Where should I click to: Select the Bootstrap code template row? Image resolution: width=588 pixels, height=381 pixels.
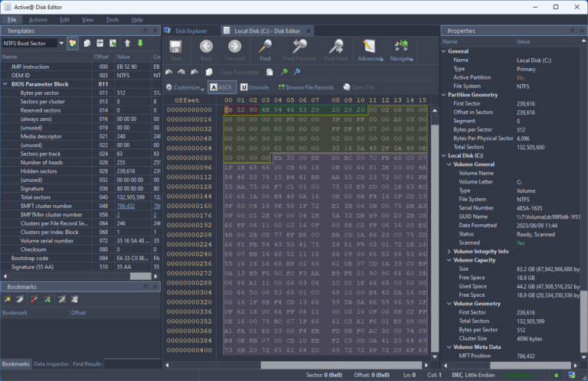80,258
